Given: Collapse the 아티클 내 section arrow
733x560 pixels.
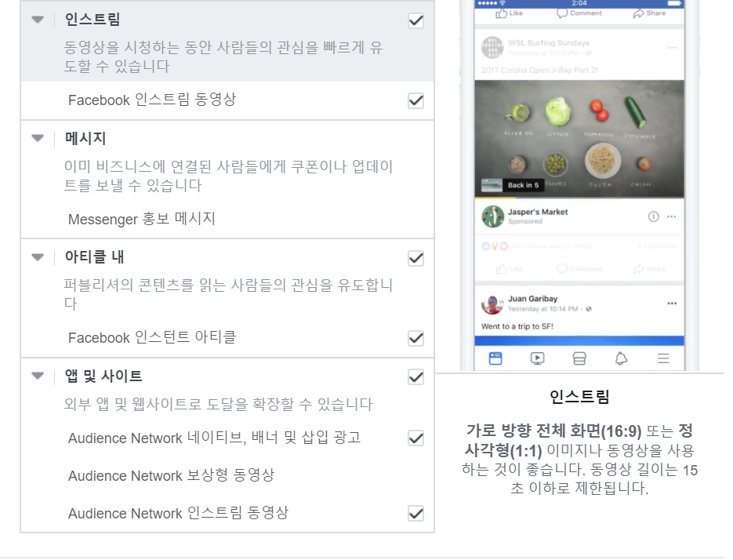Looking at the screenshot, I should pos(38,256).
